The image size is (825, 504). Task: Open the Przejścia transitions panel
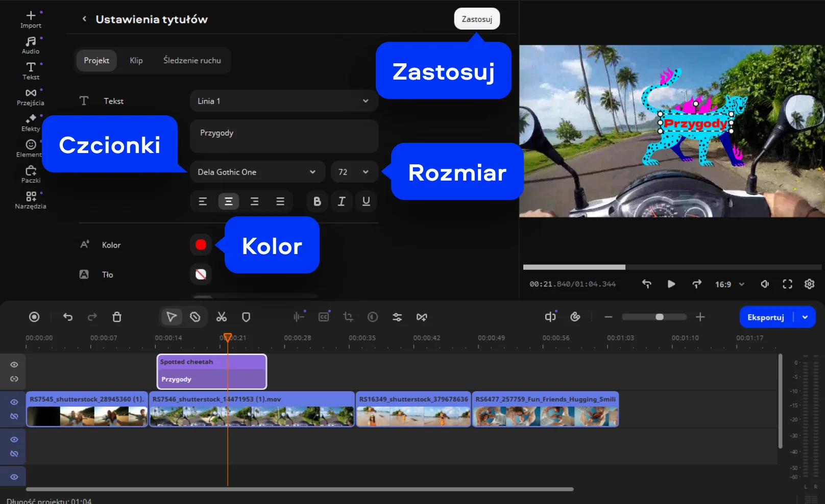[31, 97]
